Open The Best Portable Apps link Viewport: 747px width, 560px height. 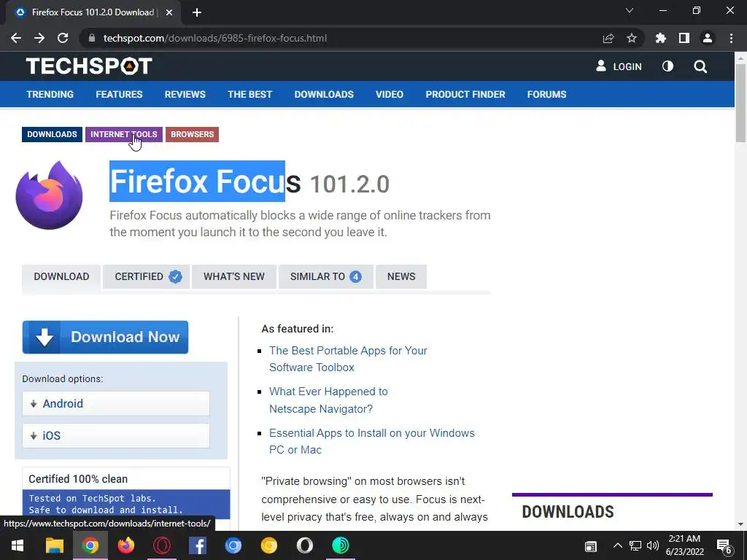click(348, 359)
